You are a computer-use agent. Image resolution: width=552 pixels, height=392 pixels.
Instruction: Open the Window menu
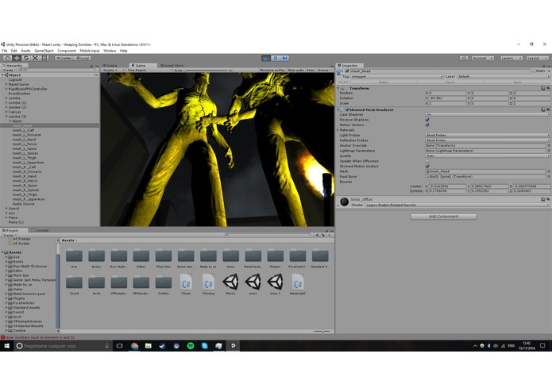click(110, 51)
